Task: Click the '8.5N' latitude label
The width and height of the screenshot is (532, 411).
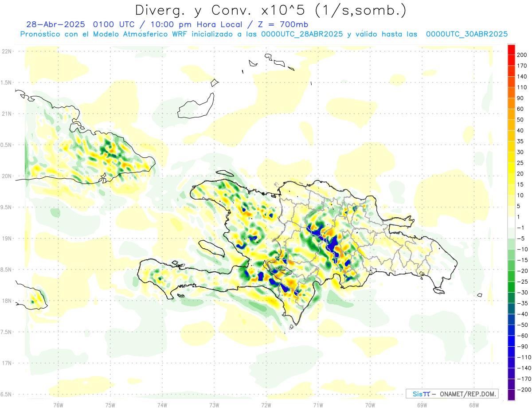Action: [6, 270]
